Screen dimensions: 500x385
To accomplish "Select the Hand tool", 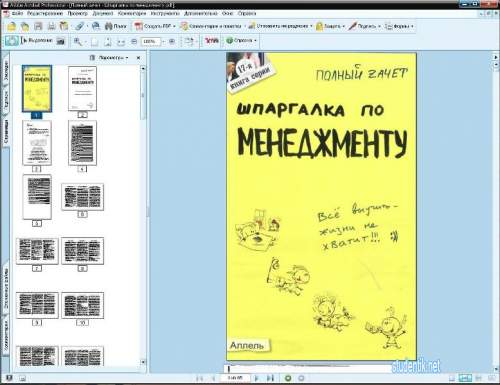I will pos(11,41).
